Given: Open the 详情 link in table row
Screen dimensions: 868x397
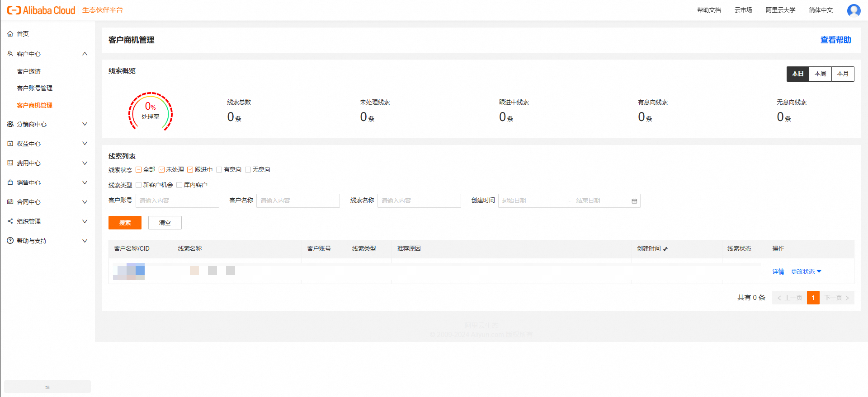Looking at the screenshot, I should (x=778, y=271).
